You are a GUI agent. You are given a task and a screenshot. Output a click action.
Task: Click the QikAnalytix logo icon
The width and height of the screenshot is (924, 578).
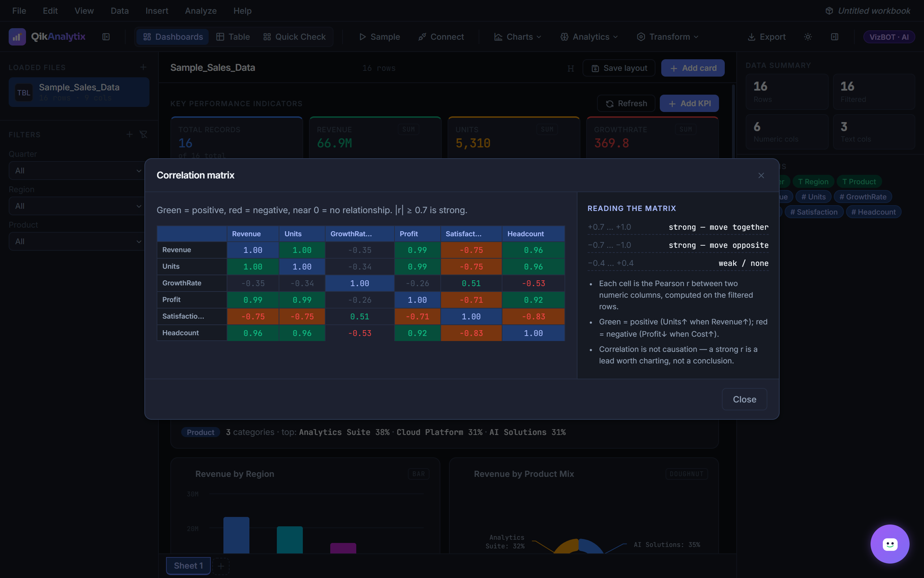point(17,37)
